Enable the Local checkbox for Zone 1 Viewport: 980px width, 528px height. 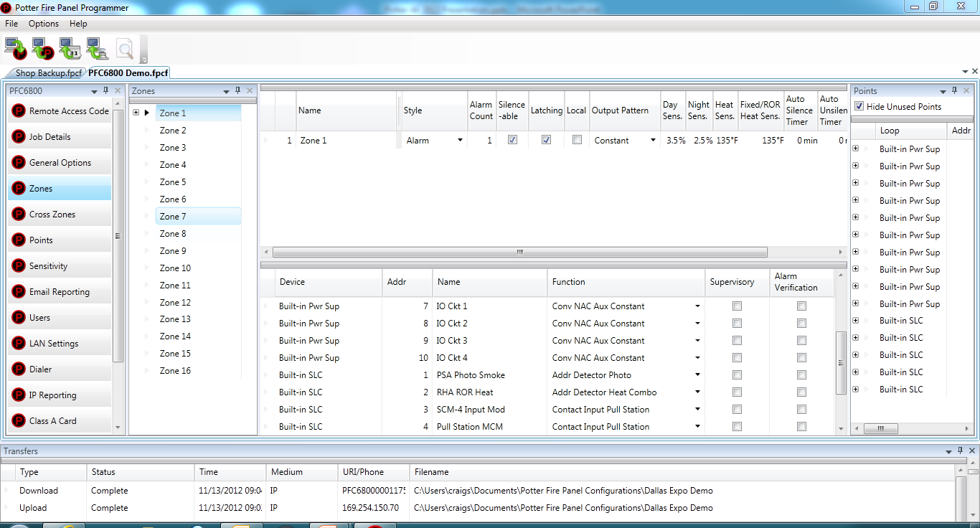click(577, 141)
